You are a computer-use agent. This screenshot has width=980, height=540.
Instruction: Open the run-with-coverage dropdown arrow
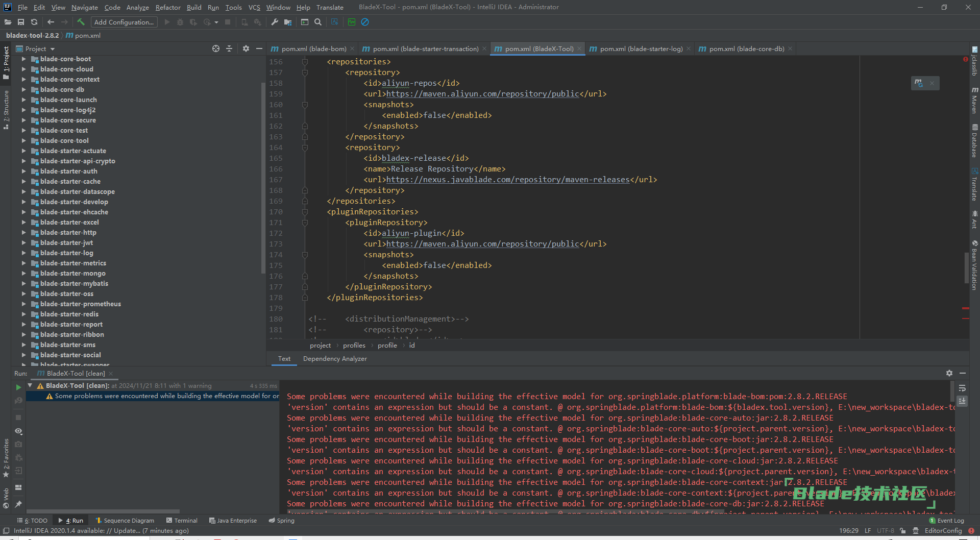point(216,22)
